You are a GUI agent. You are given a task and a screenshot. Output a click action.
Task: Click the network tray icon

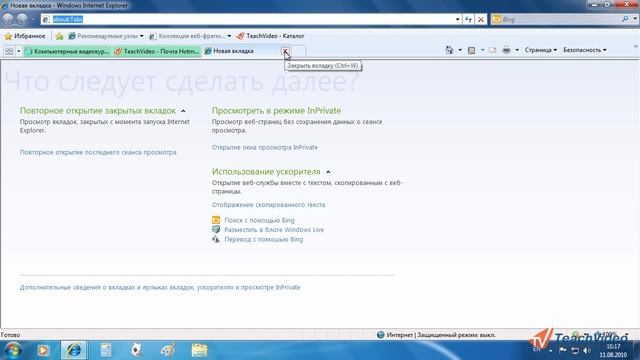(x=575, y=351)
